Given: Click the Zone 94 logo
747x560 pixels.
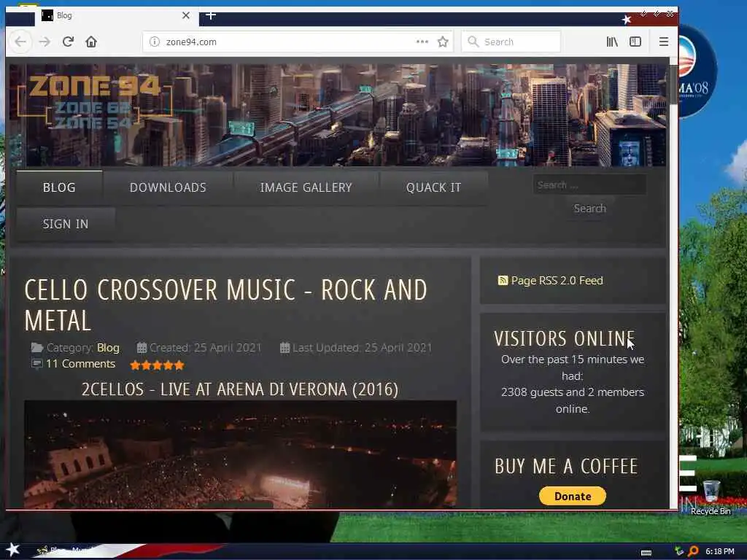Looking at the screenshot, I should 94,101.
